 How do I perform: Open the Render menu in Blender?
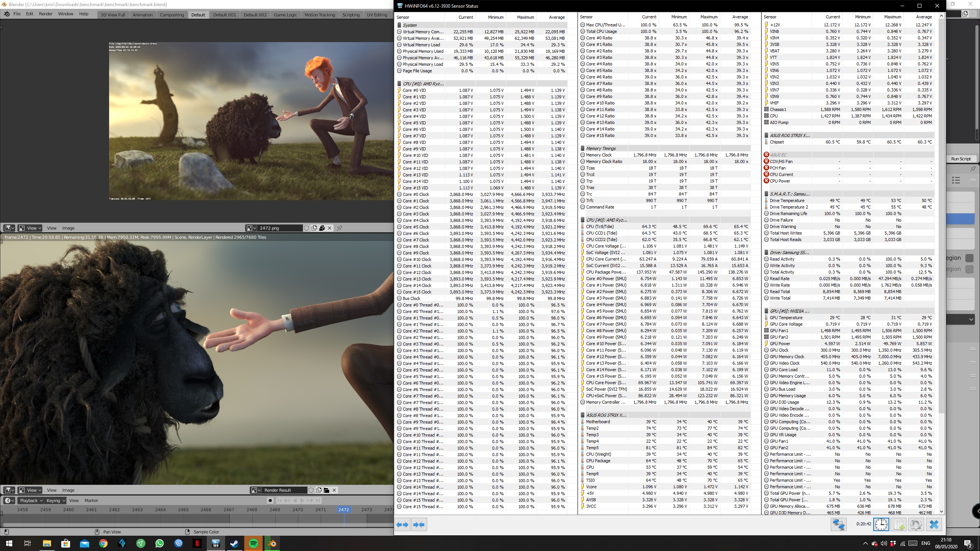tap(46, 14)
